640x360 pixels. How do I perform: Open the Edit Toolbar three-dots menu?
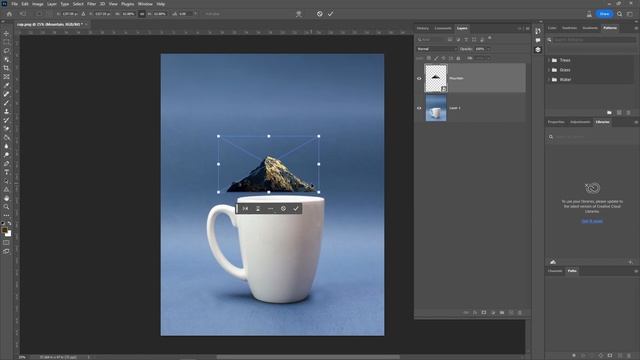(x=6, y=215)
